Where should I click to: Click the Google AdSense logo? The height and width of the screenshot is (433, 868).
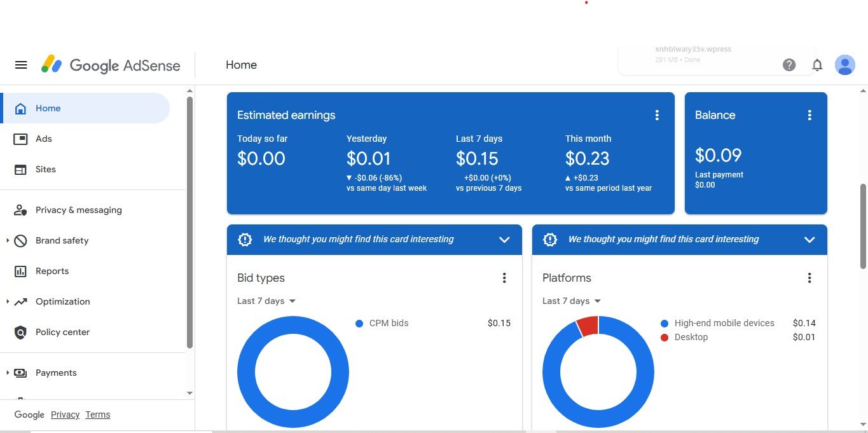point(111,65)
